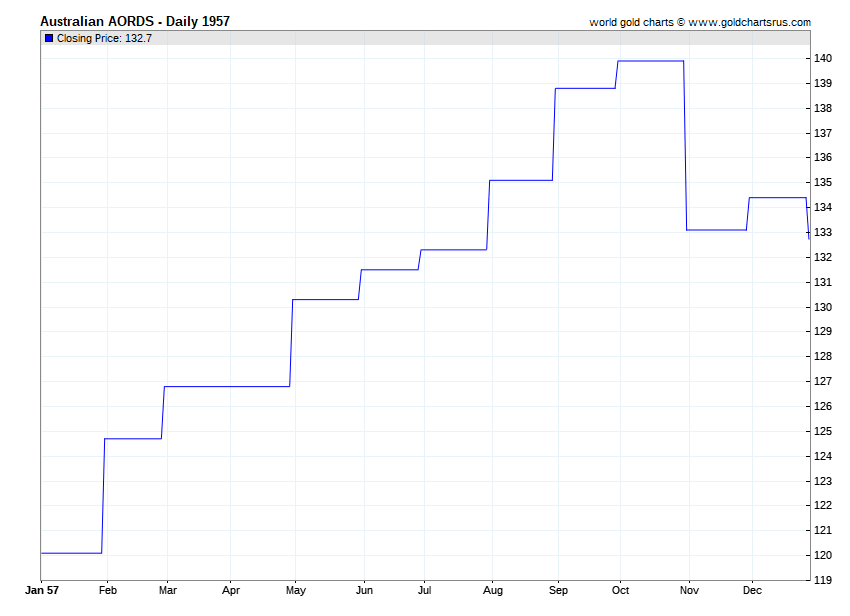Image resolution: width=850 pixels, height=616 pixels.
Task: Click the 136 y-axis value
Action: click(x=823, y=157)
